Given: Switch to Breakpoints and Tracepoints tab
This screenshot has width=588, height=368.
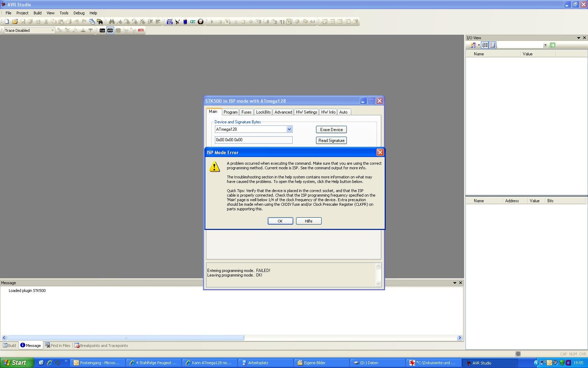Looking at the screenshot, I should (x=101, y=346).
